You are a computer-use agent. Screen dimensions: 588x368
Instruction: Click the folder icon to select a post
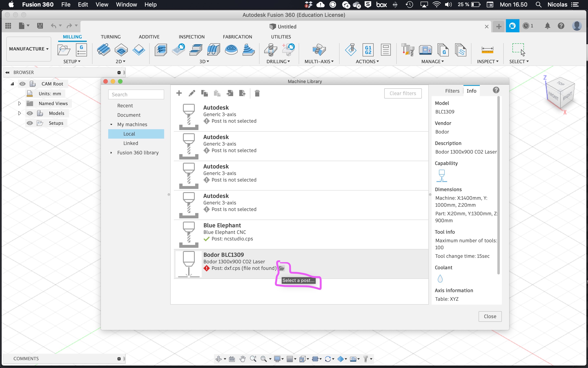tap(282, 268)
